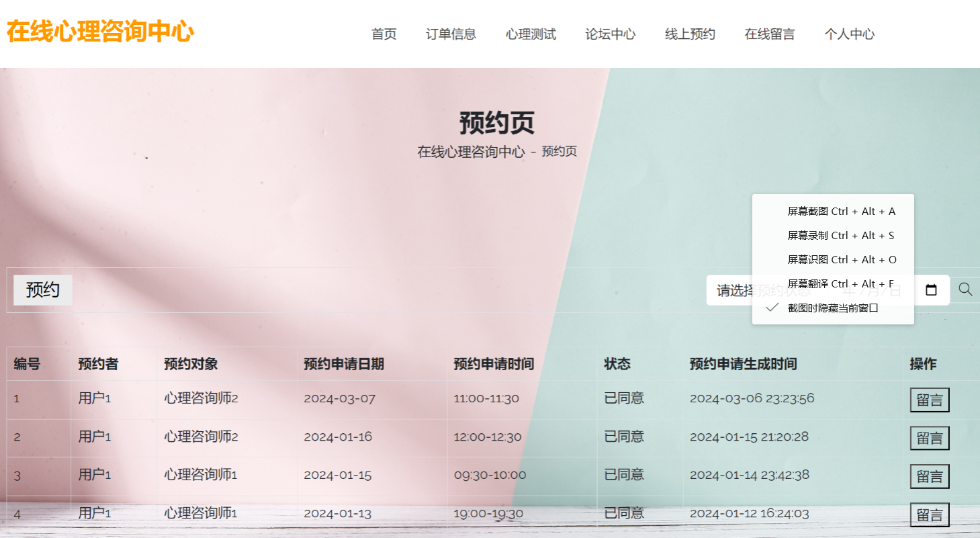Viewport: 980px width, 538px height.
Task: Open the 订单信息 navigation item
Action: pyautogui.click(x=451, y=34)
